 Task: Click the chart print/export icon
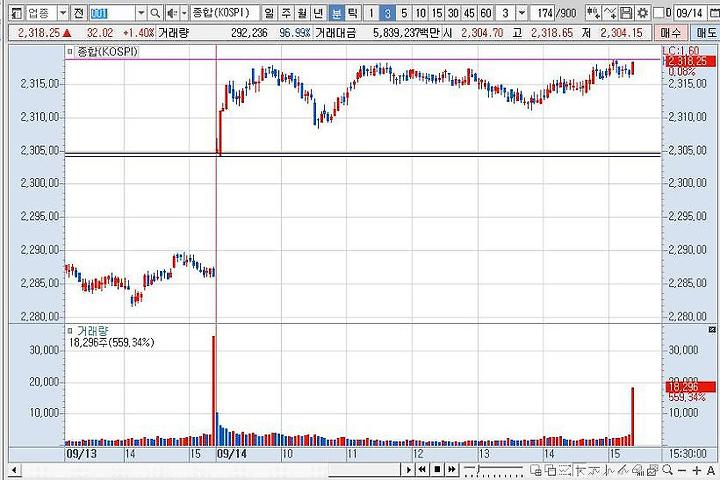(x=653, y=470)
